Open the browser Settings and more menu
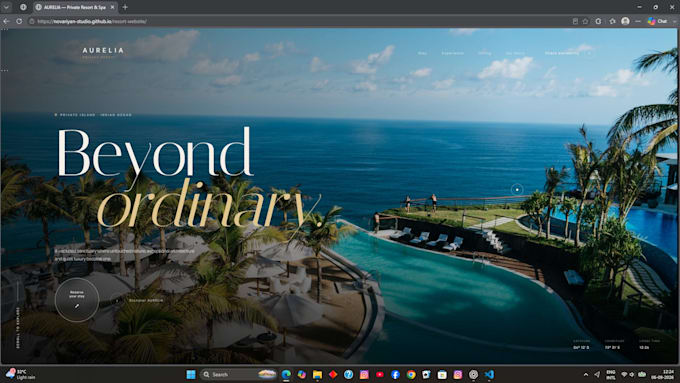The width and height of the screenshot is (680, 383). click(638, 21)
